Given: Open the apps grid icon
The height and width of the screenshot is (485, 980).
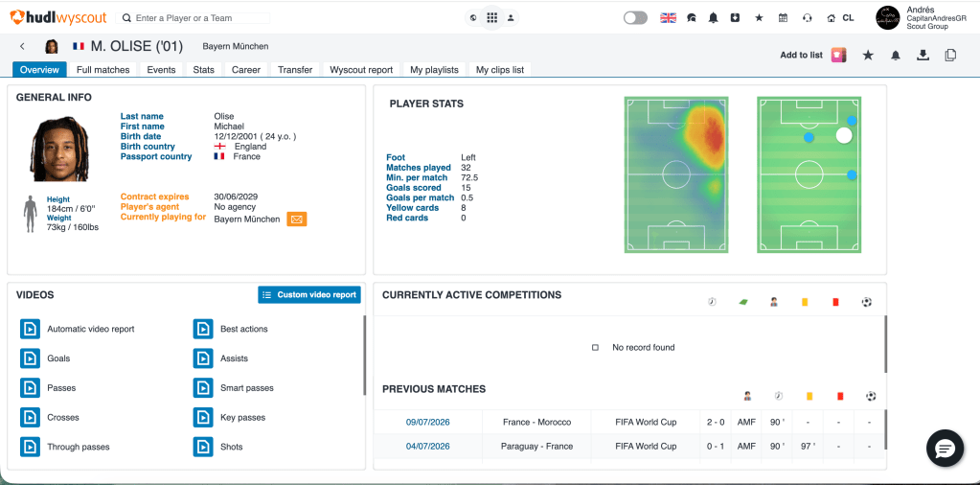Looking at the screenshot, I should pos(491,18).
